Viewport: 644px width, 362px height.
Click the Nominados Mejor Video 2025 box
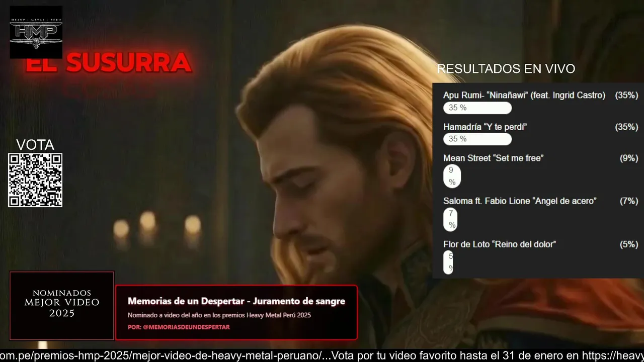62,306
